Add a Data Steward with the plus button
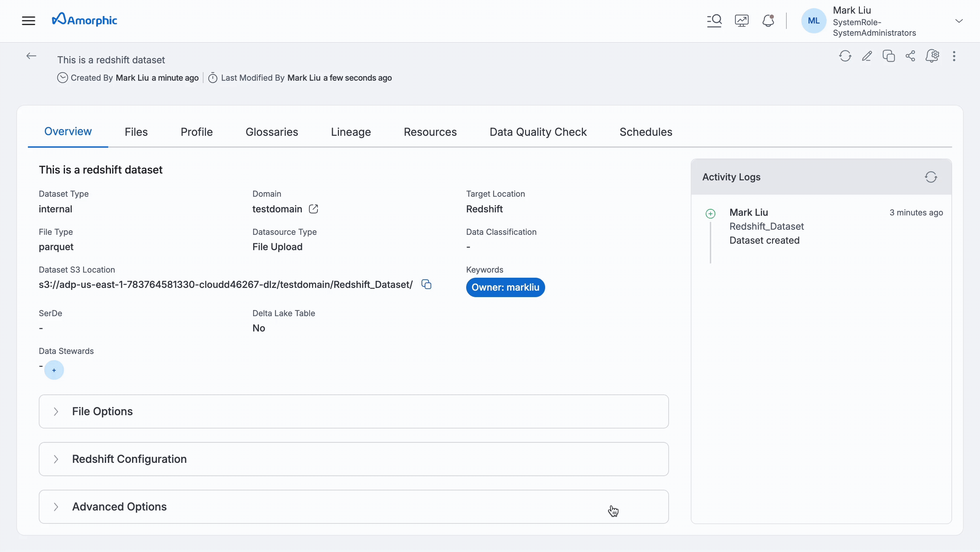Image resolution: width=980 pixels, height=552 pixels. coord(54,370)
